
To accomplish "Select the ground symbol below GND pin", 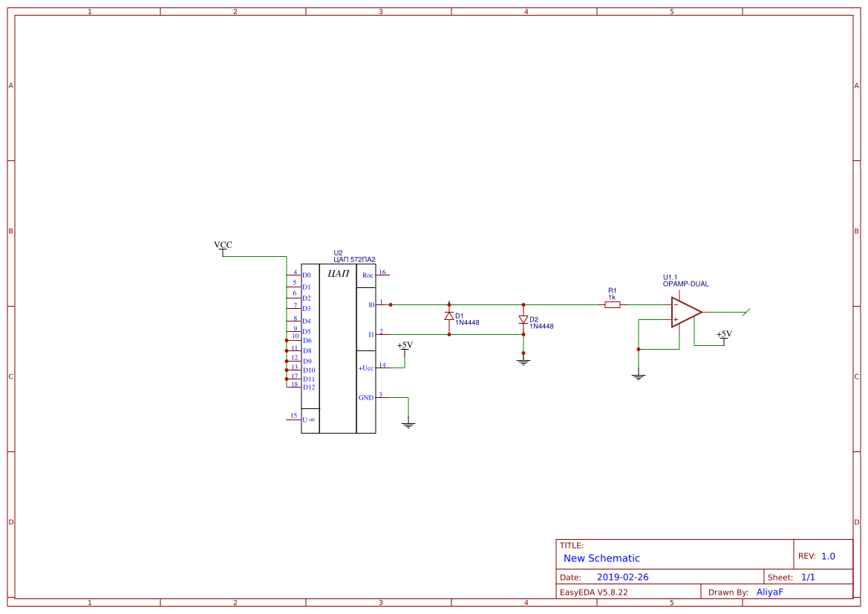I will point(408,425).
